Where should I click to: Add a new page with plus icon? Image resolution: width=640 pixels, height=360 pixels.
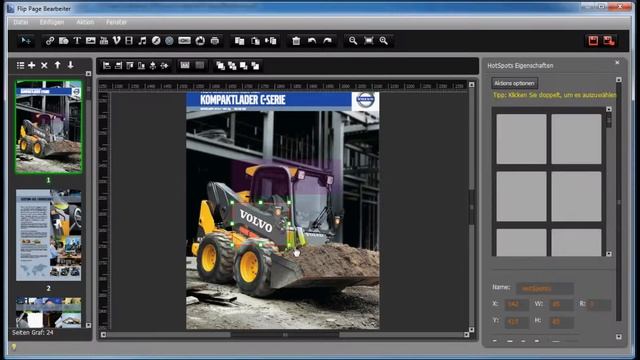(31, 65)
